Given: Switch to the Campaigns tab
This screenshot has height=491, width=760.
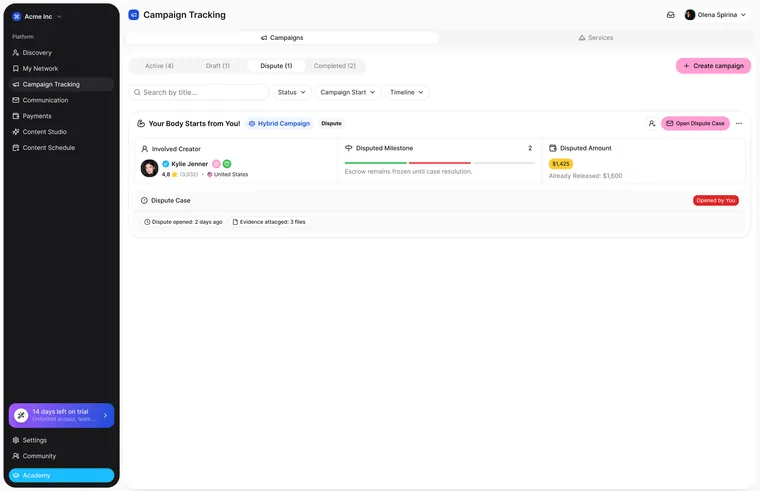Looking at the screenshot, I should point(282,38).
